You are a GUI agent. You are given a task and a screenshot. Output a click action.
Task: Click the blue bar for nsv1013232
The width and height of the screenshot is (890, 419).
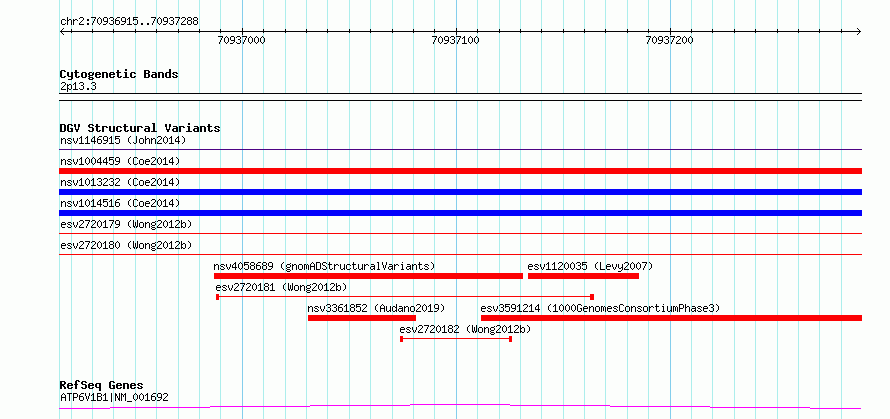[x=460, y=192]
